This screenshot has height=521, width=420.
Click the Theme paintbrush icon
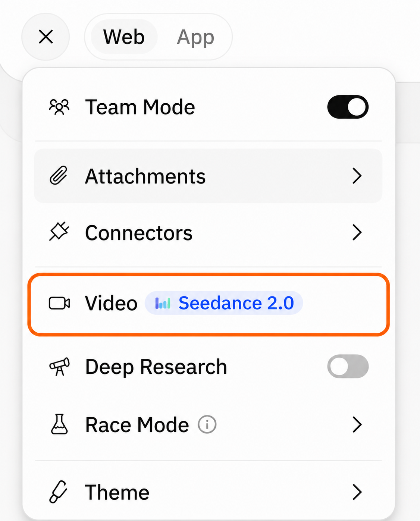pos(59,492)
